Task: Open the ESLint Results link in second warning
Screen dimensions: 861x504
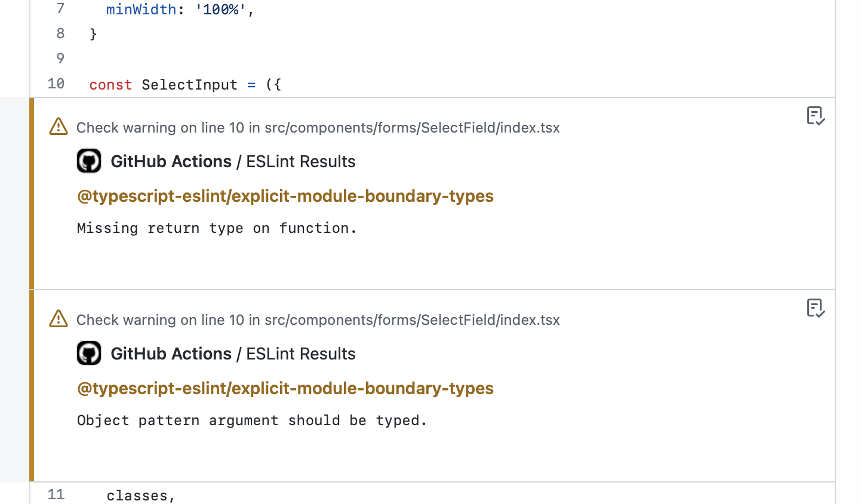Action: click(300, 354)
